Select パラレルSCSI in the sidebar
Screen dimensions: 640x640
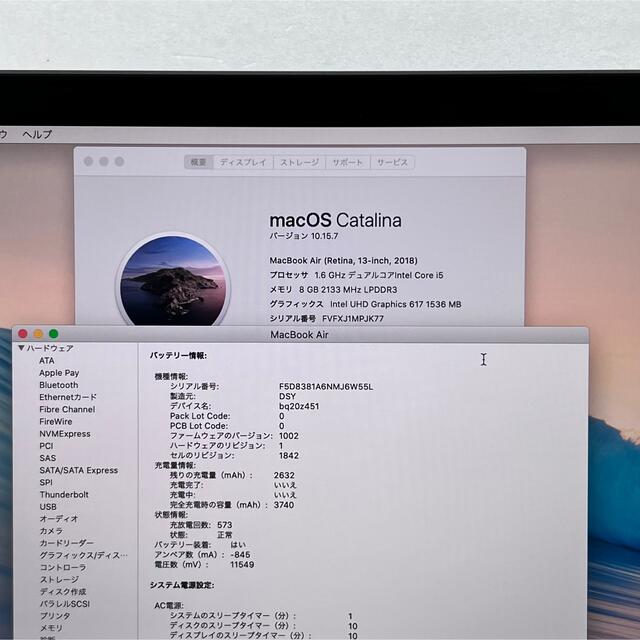64,604
